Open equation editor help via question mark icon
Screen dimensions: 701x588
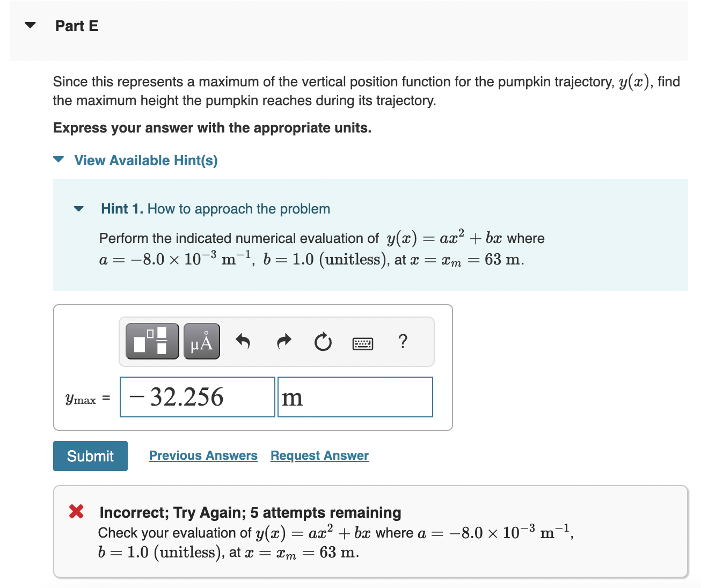[403, 342]
